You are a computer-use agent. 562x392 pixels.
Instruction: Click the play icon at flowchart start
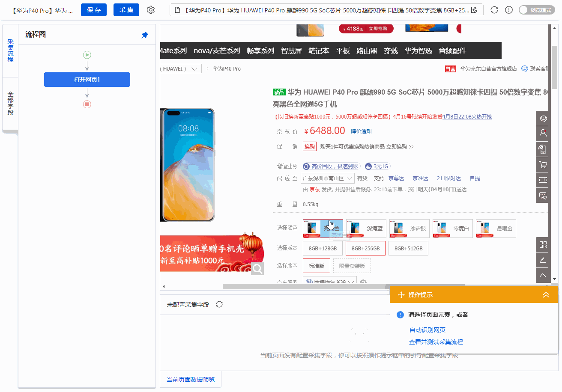tap(87, 55)
